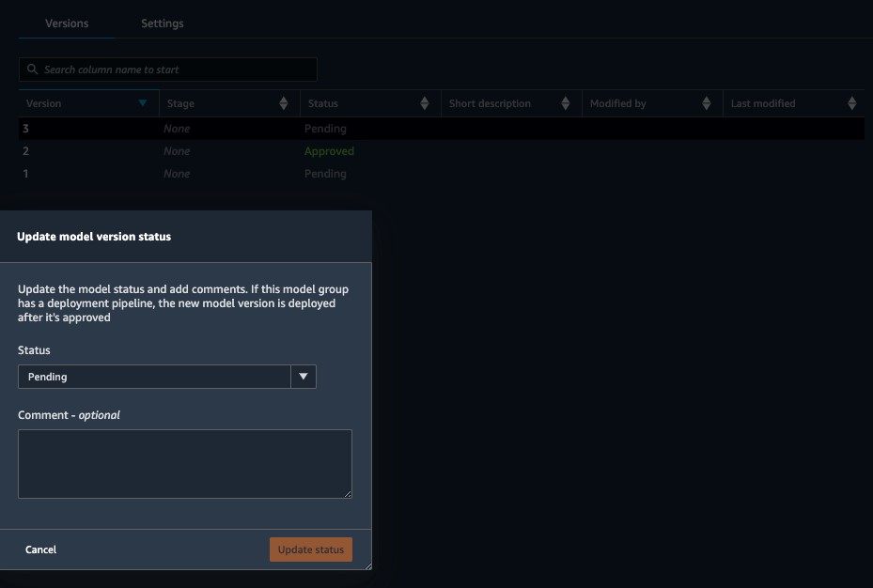Click the Stage column header text
The image size is (873, 588).
coord(180,103)
